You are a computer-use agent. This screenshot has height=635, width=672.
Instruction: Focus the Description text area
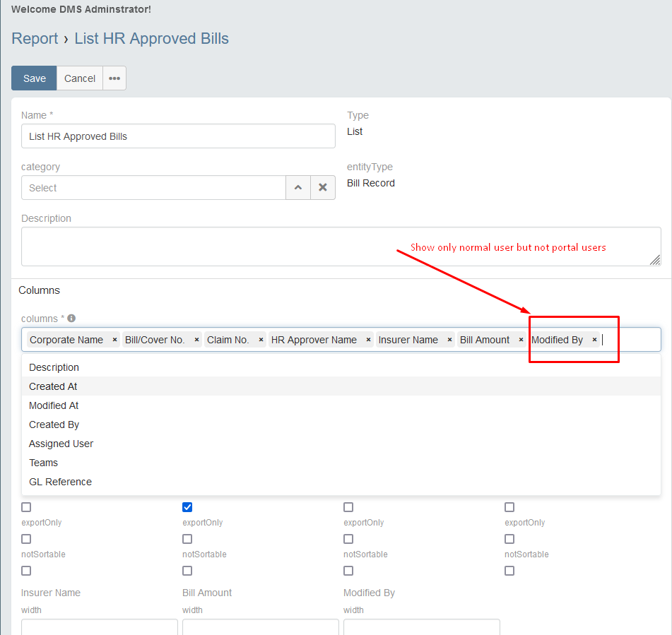341,247
